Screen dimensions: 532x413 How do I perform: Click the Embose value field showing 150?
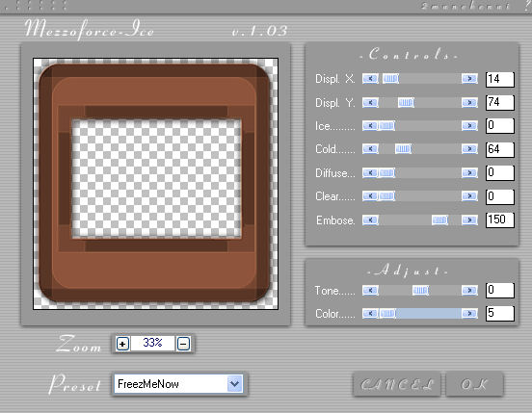500,219
